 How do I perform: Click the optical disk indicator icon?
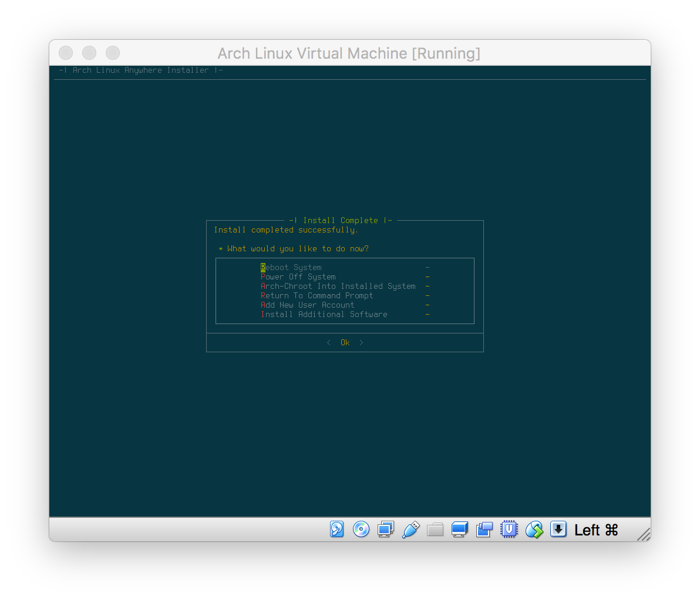[x=361, y=529]
